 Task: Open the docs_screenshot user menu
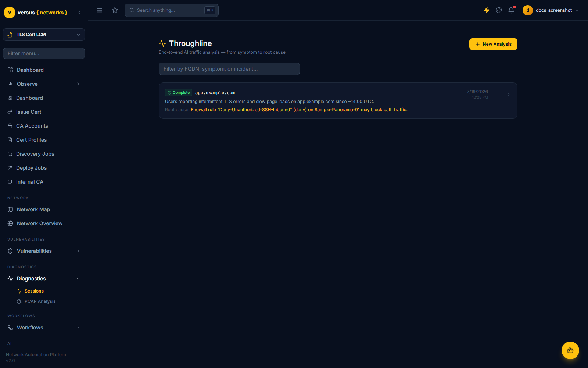pos(551,10)
